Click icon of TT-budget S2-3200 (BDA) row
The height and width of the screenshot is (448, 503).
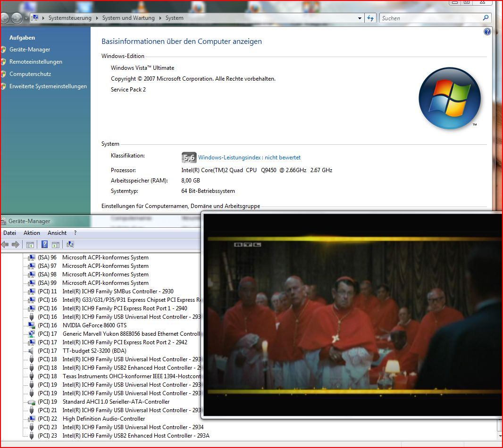tap(31, 351)
